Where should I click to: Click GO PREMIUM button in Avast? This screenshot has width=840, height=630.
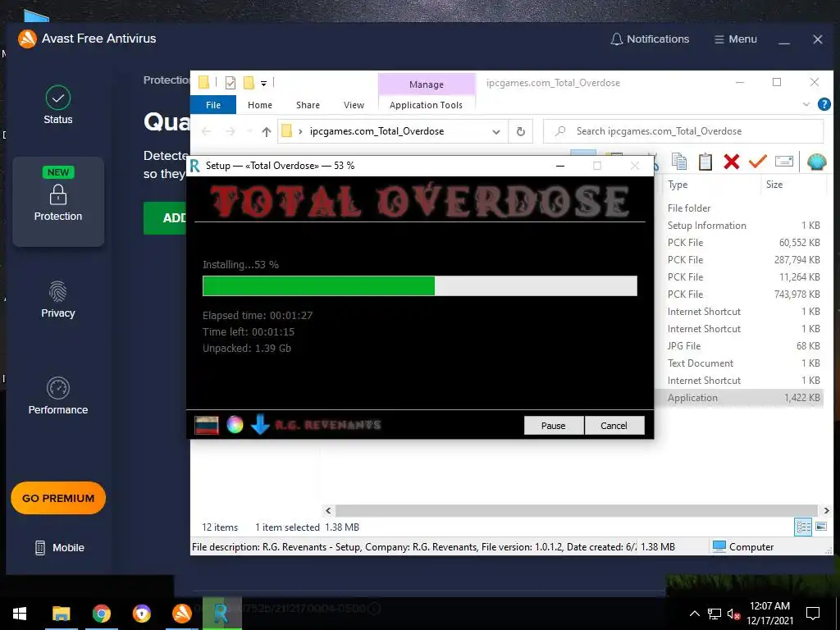coord(58,498)
